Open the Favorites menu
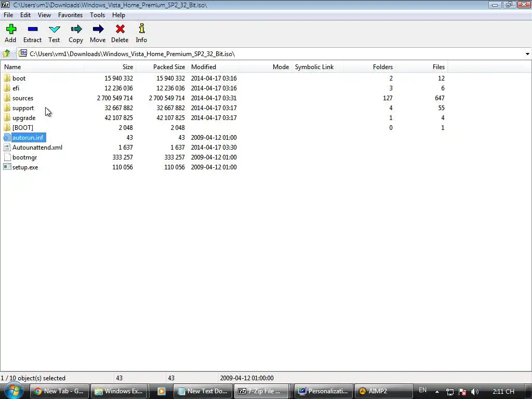 [x=70, y=15]
